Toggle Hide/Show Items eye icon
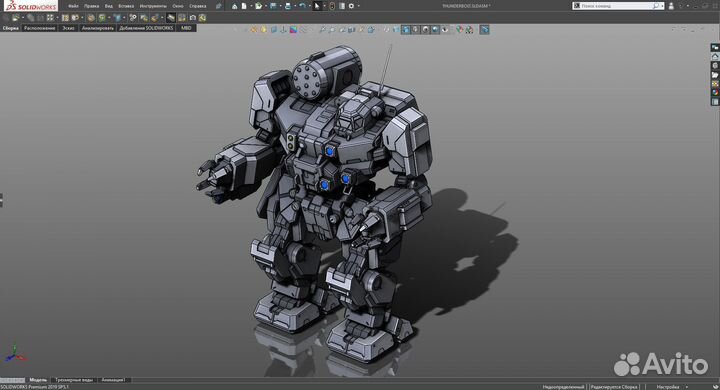Screen dimensions: 720x390 click(444, 30)
